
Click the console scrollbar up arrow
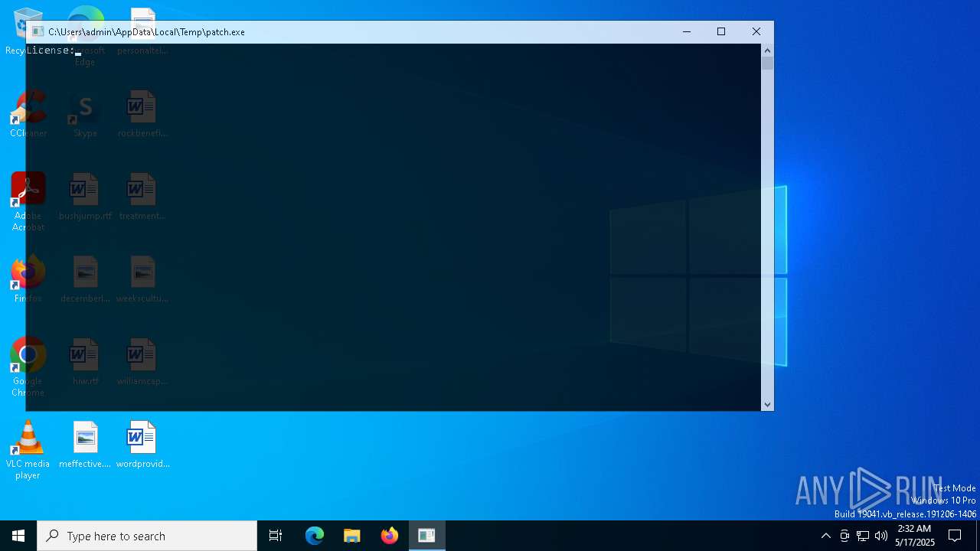tap(768, 50)
